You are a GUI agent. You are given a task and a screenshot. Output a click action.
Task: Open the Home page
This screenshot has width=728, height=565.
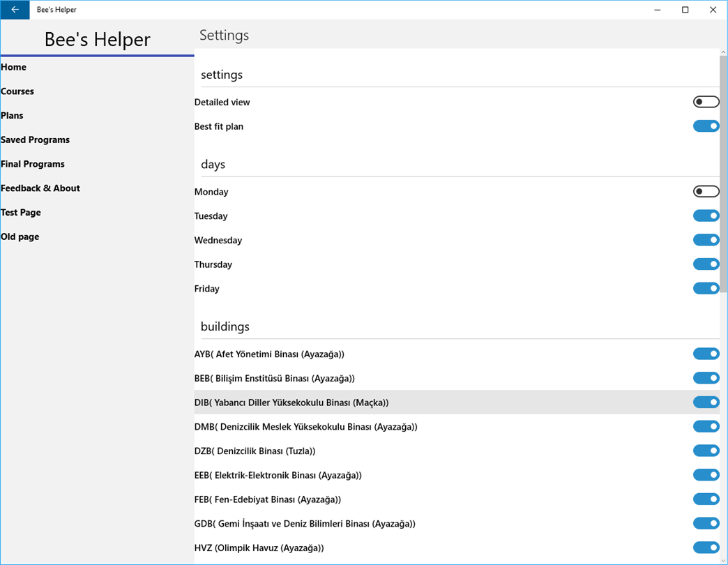(14, 68)
